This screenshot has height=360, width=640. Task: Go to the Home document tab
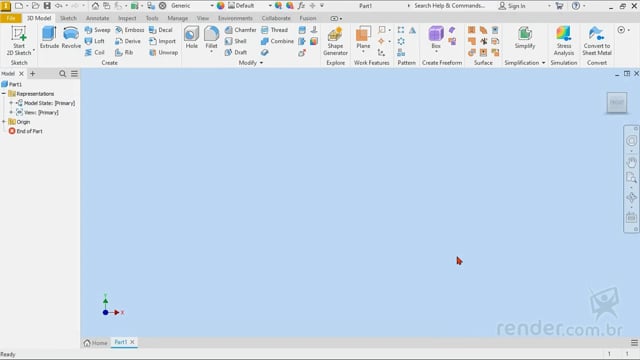(x=96, y=343)
